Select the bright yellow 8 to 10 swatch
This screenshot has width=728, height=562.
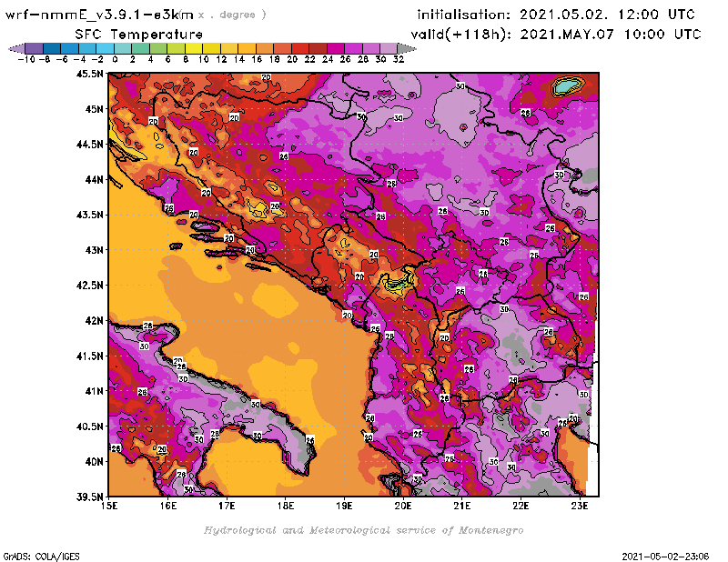click(x=194, y=48)
